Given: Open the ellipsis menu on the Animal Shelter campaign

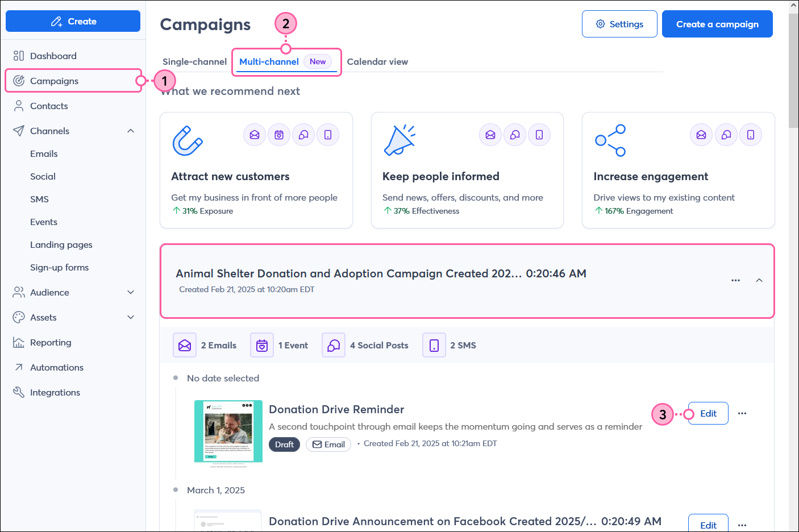Looking at the screenshot, I should [735, 280].
